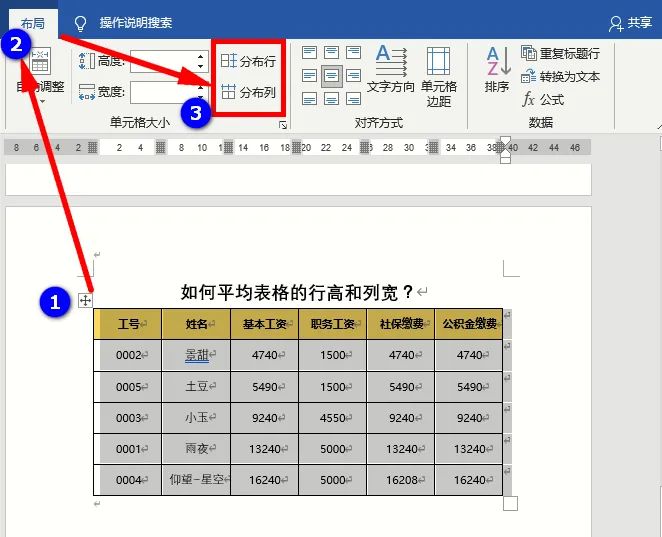Click the AutoFit (自动调整) table icon

pos(40,62)
